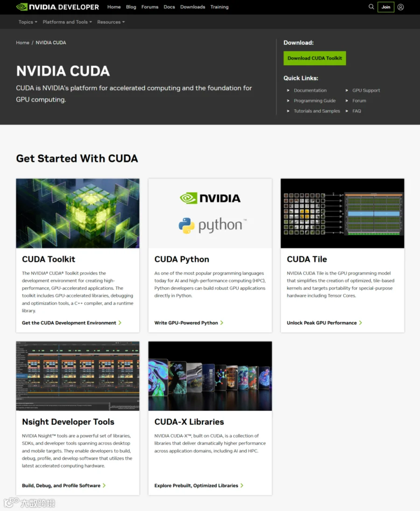Open Tutorials and Samples quick link

[x=317, y=111]
